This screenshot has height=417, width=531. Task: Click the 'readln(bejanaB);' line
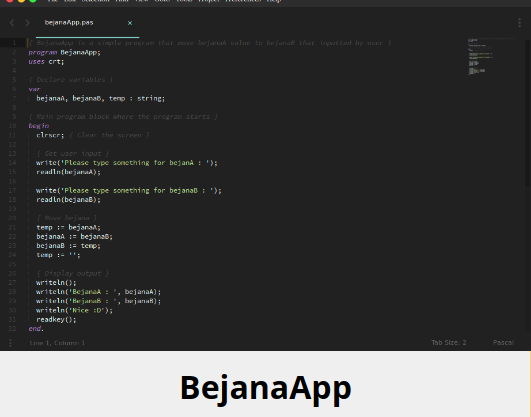coord(68,200)
